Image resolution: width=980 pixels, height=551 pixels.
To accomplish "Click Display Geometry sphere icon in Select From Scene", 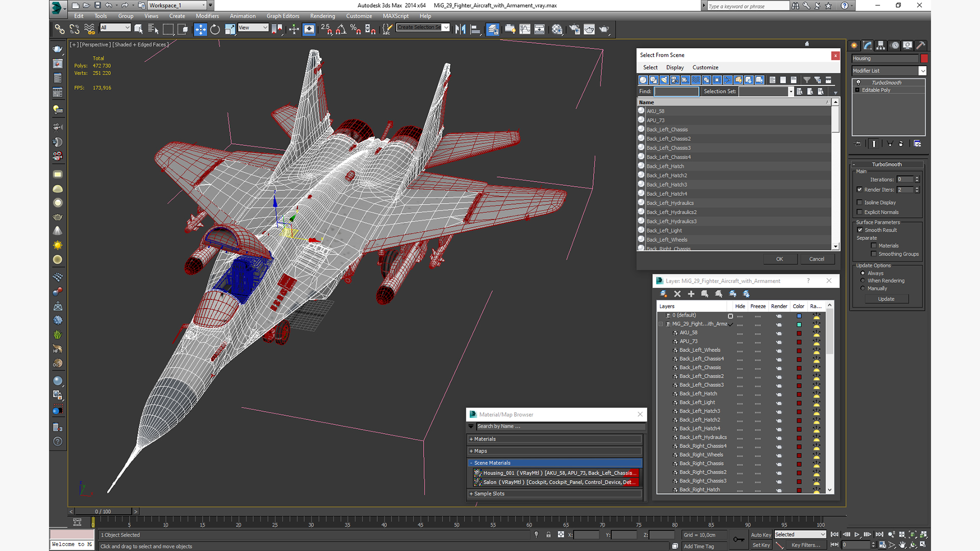I will click(x=643, y=80).
